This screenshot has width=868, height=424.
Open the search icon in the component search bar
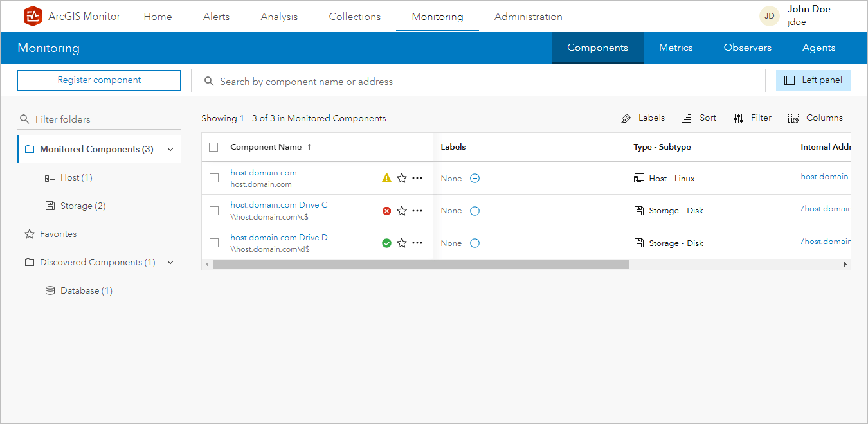click(x=208, y=80)
